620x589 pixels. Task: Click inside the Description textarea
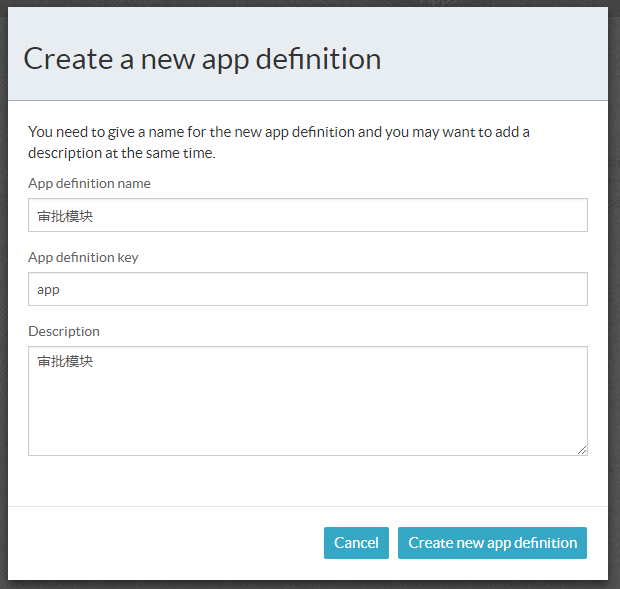point(307,400)
